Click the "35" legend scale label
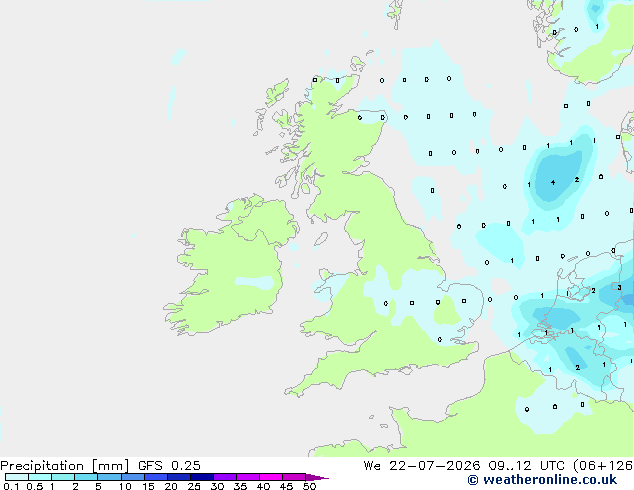Viewport: 634px width, 490px height. pos(240,486)
